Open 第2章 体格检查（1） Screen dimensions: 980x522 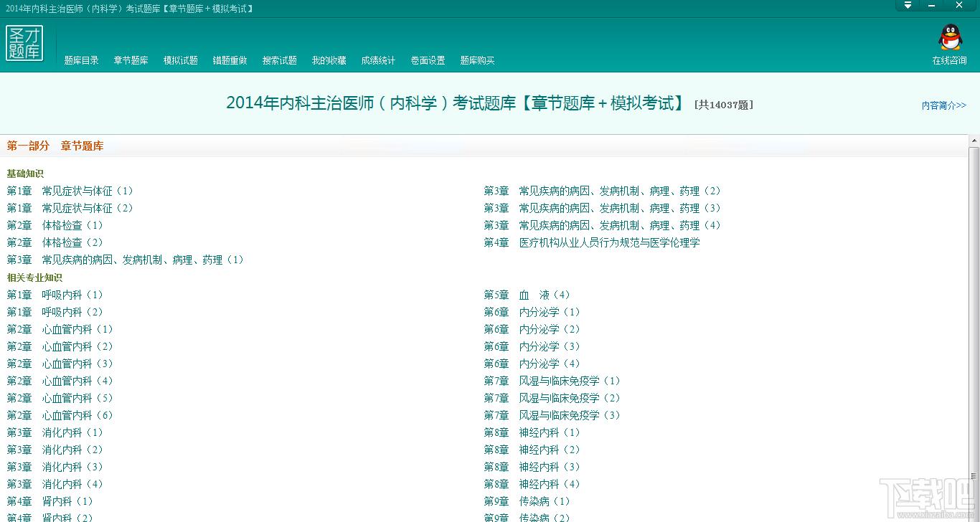click(55, 225)
